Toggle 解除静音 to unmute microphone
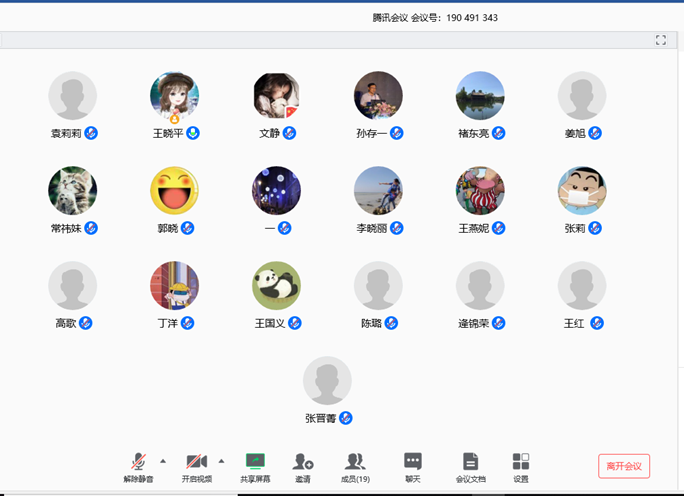Viewport: 684px width, 496px height. click(138, 462)
